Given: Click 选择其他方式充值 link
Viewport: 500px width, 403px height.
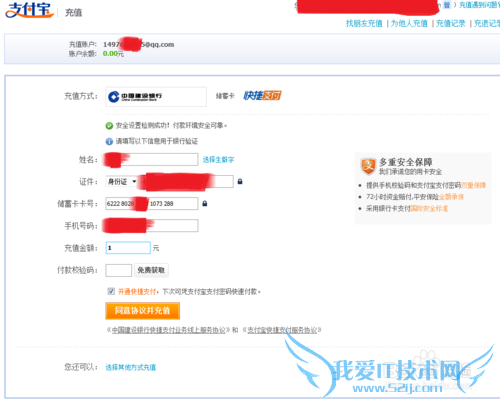Looking at the screenshot, I should pos(131,367).
